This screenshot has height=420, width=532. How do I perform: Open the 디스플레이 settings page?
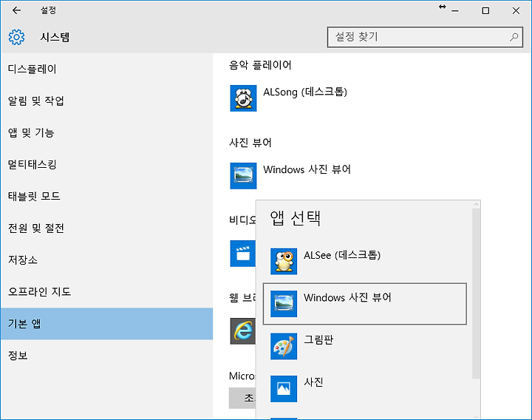pyautogui.click(x=107, y=69)
